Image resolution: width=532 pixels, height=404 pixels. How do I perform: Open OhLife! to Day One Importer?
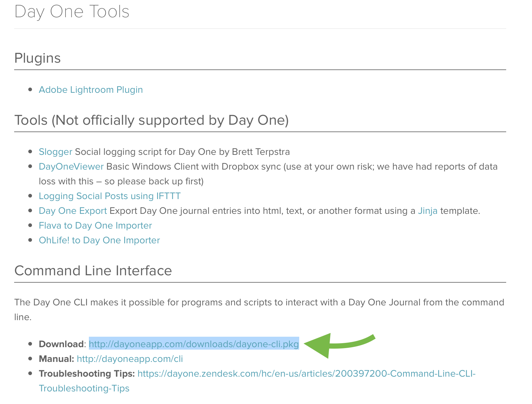pyautogui.click(x=99, y=240)
